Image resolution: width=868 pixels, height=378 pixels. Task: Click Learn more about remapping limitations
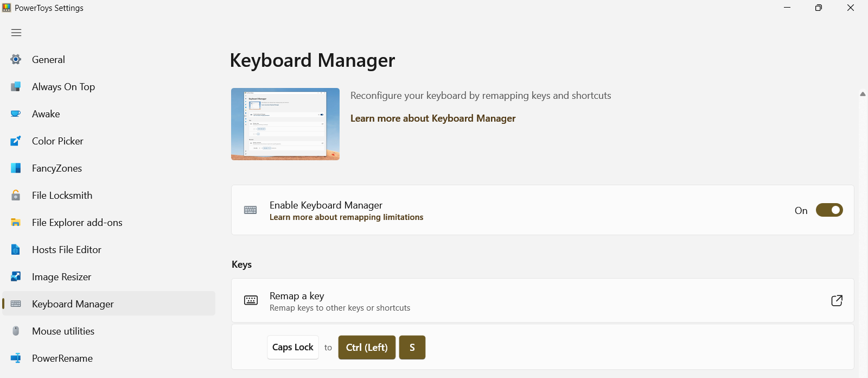pos(346,217)
